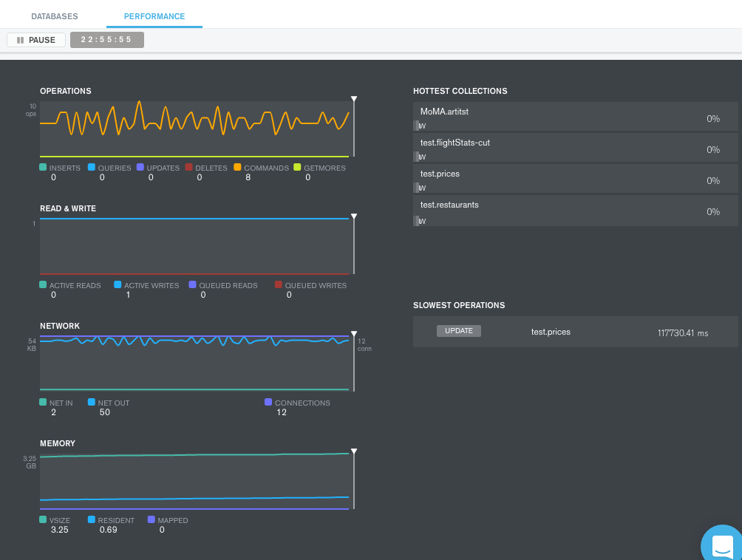Click the Queued Writes legend swatch
Viewport: 742px width, 560px height.
coord(279,284)
